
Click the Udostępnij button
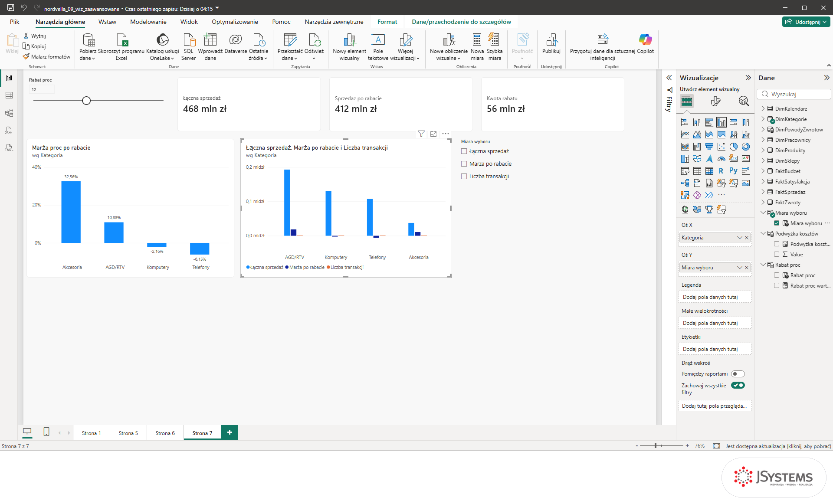pos(806,22)
